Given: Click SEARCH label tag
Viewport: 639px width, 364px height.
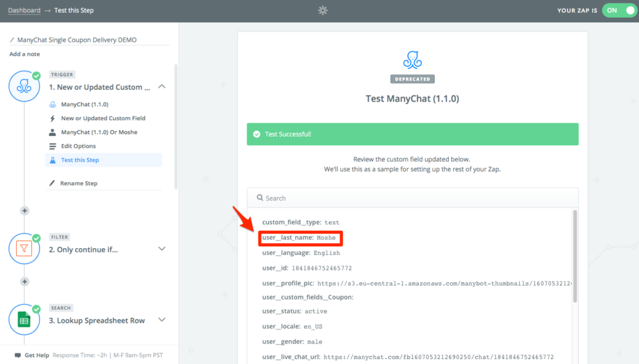Looking at the screenshot, I should [x=61, y=308].
